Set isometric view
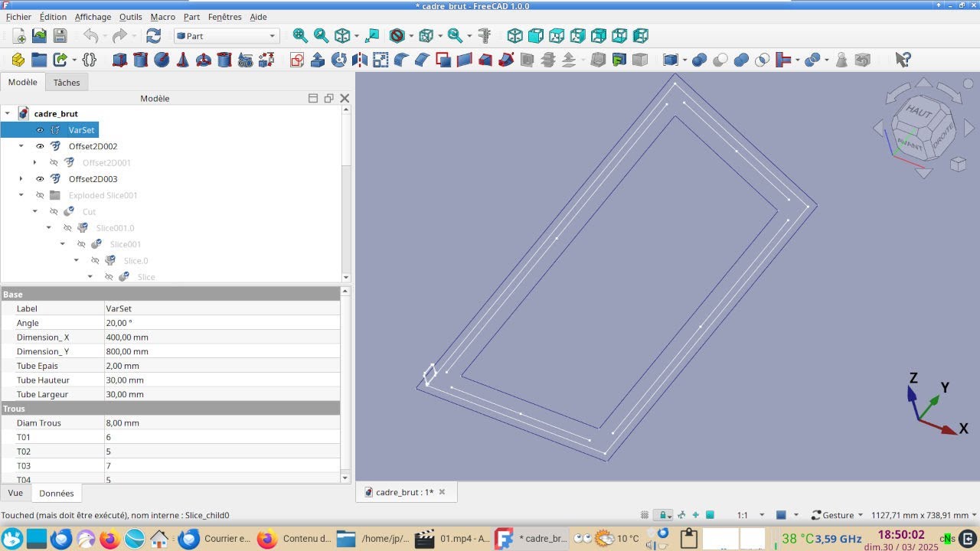The width and height of the screenshot is (980, 551). pos(515,36)
